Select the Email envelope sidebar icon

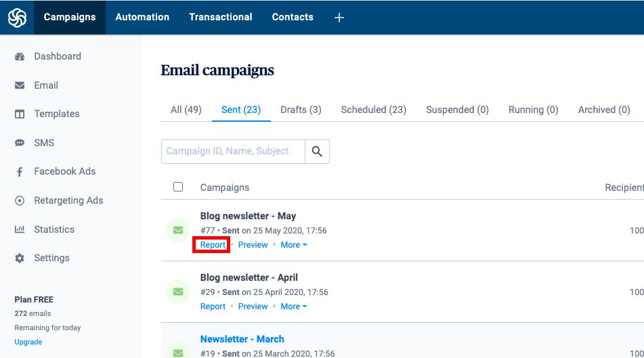point(20,85)
